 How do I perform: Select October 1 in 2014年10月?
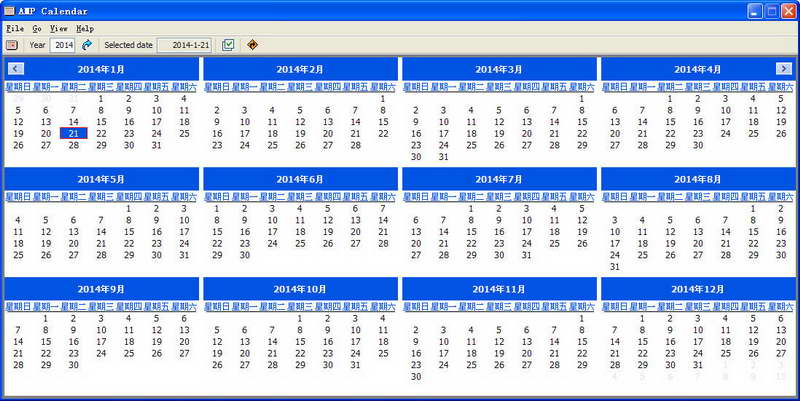[x=300, y=318]
